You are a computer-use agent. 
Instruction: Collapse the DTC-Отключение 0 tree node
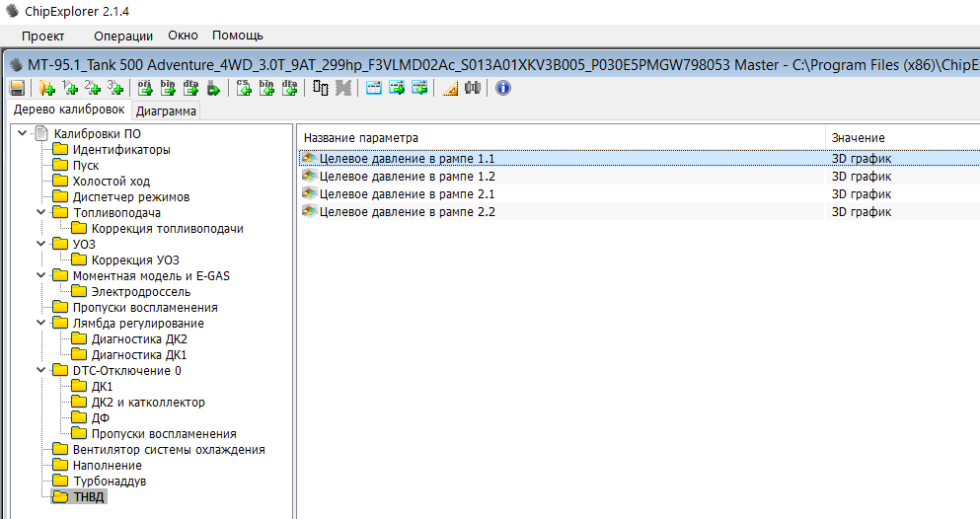tap(40, 370)
